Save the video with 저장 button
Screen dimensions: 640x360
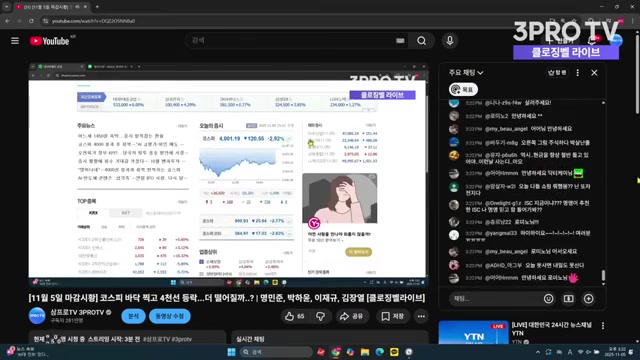[x=392, y=316]
